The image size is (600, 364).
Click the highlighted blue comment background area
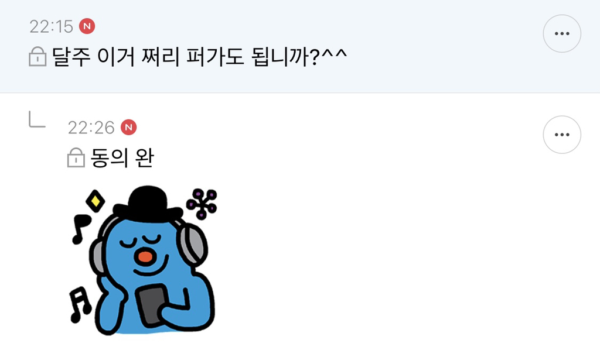300,46
